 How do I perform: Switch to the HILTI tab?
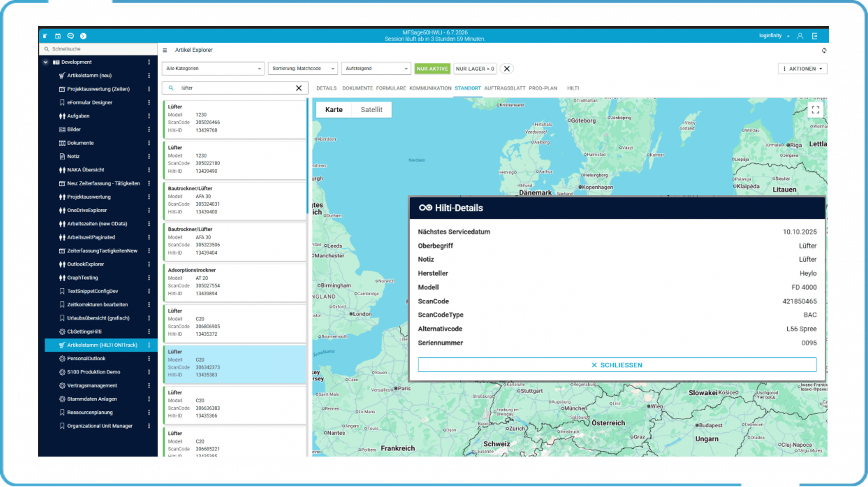pyautogui.click(x=573, y=88)
